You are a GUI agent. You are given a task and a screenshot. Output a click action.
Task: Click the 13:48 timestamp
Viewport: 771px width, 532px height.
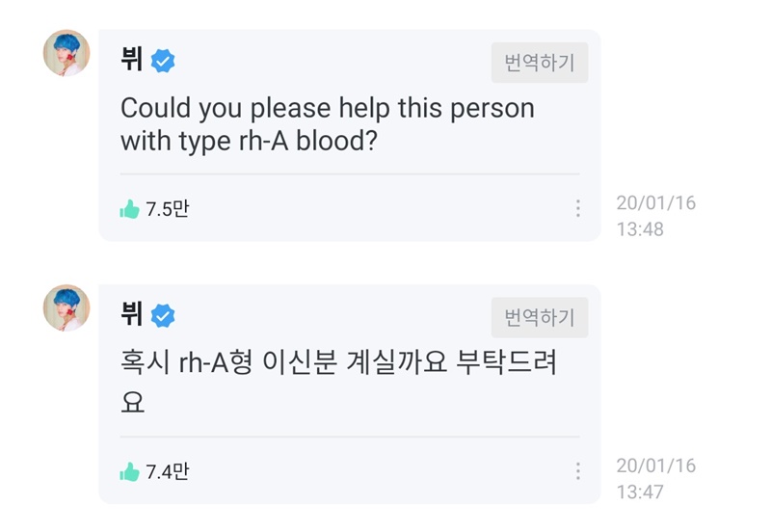tap(640, 230)
